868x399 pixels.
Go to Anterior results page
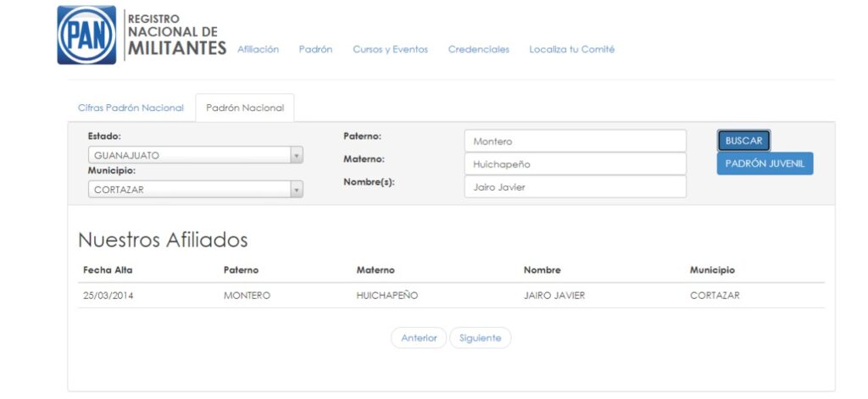pos(419,338)
